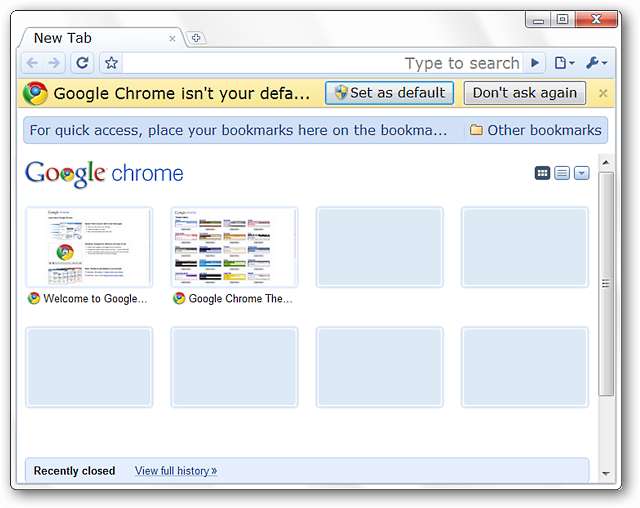Expand the new tab page options dropdown
Viewport: 640px width, 508px height.
tap(582, 173)
